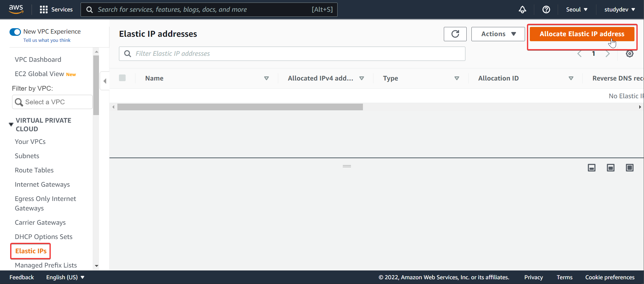644x284 pixels.
Task: Open Internet Gateways
Action: point(42,184)
